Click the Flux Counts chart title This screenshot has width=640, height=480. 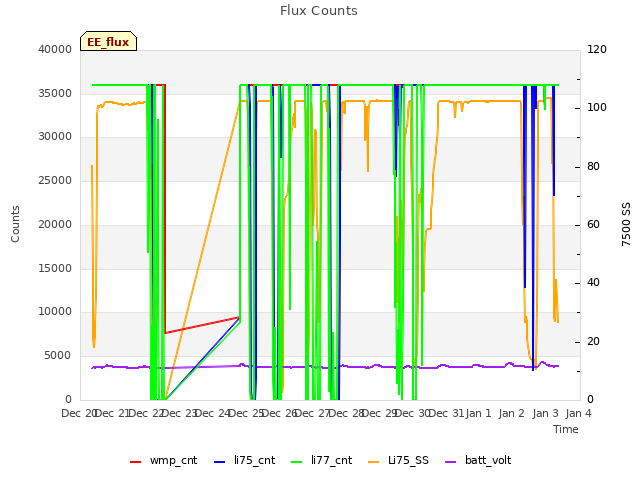[x=319, y=11]
